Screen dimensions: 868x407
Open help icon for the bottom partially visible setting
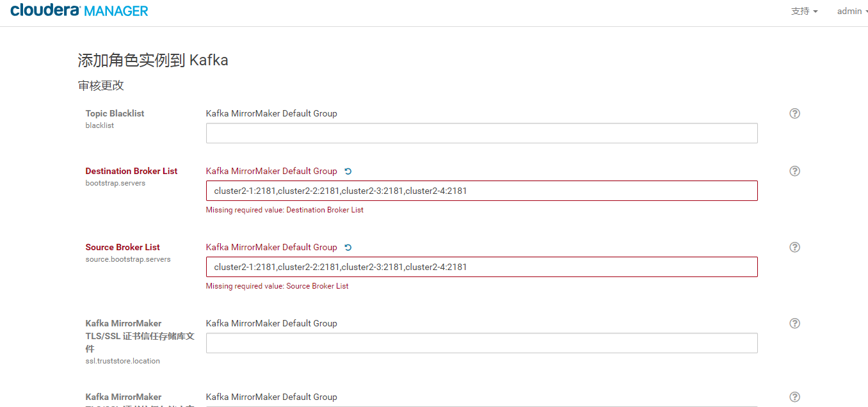point(795,397)
